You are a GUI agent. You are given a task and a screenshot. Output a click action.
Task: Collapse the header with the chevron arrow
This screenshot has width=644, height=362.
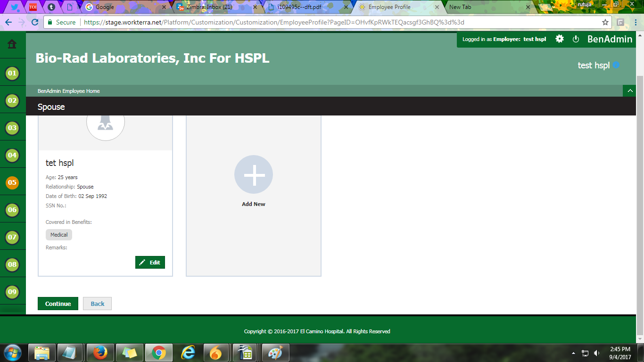tap(630, 91)
